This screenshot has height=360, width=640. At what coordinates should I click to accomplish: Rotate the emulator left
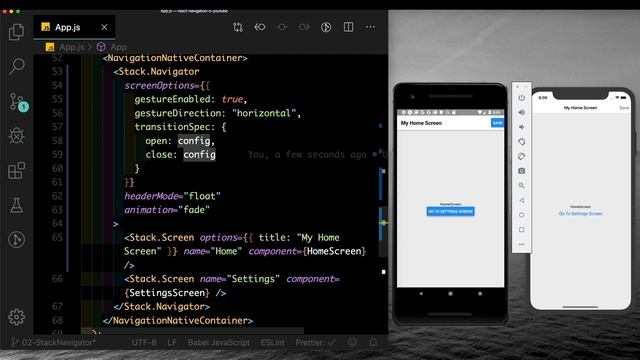(522, 142)
